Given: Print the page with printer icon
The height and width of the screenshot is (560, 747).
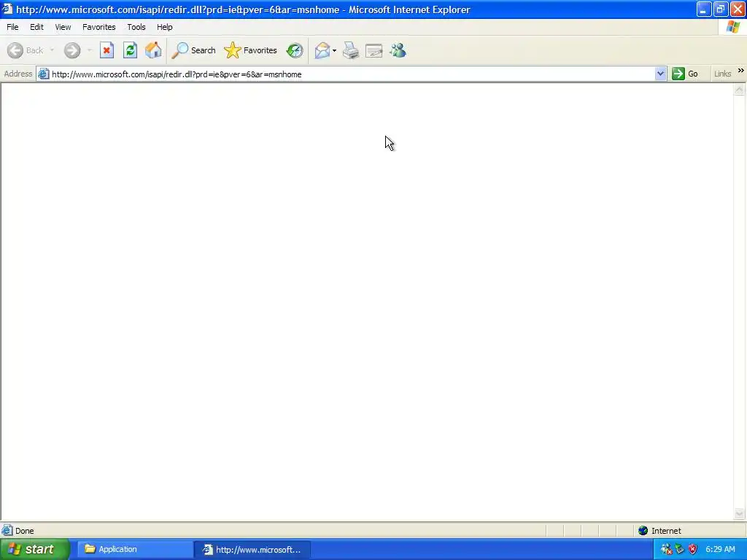Looking at the screenshot, I should pyautogui.click(x=351, y=50).
